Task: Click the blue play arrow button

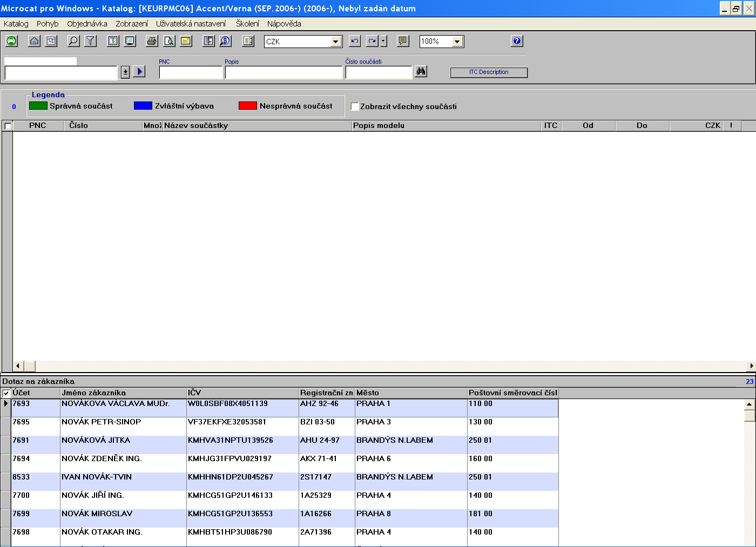Action: 139,71
